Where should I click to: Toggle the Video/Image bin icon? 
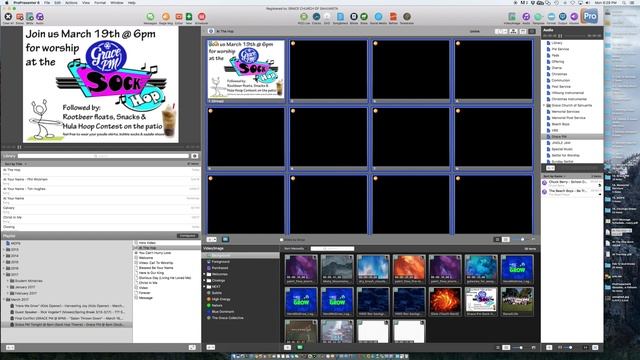point(512,17)
